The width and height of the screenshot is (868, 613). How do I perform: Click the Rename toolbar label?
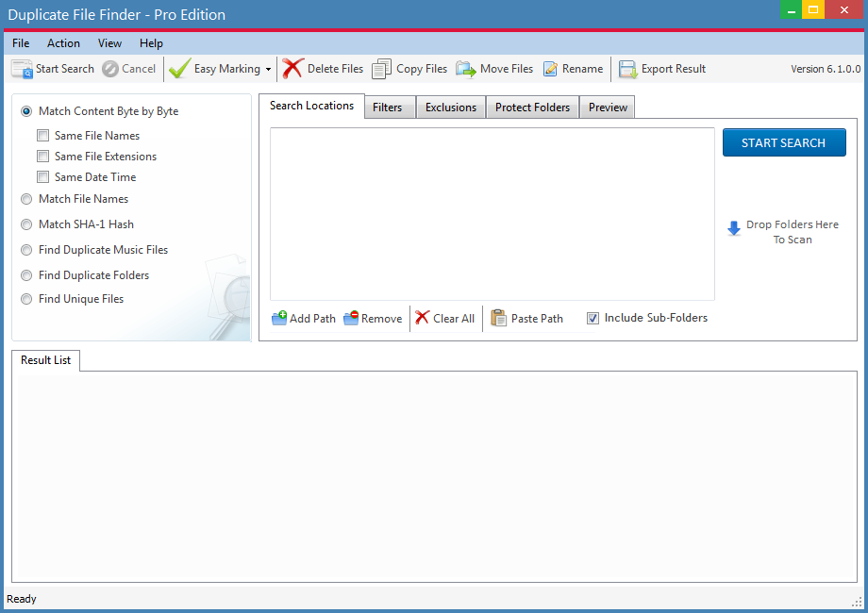click(x=582, y=69)
